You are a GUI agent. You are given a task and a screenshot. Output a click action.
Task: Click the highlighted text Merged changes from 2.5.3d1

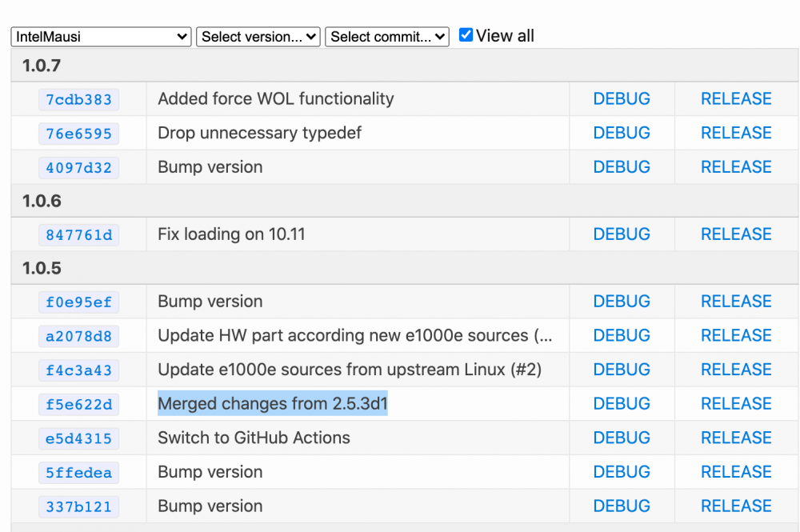point(273,403)
